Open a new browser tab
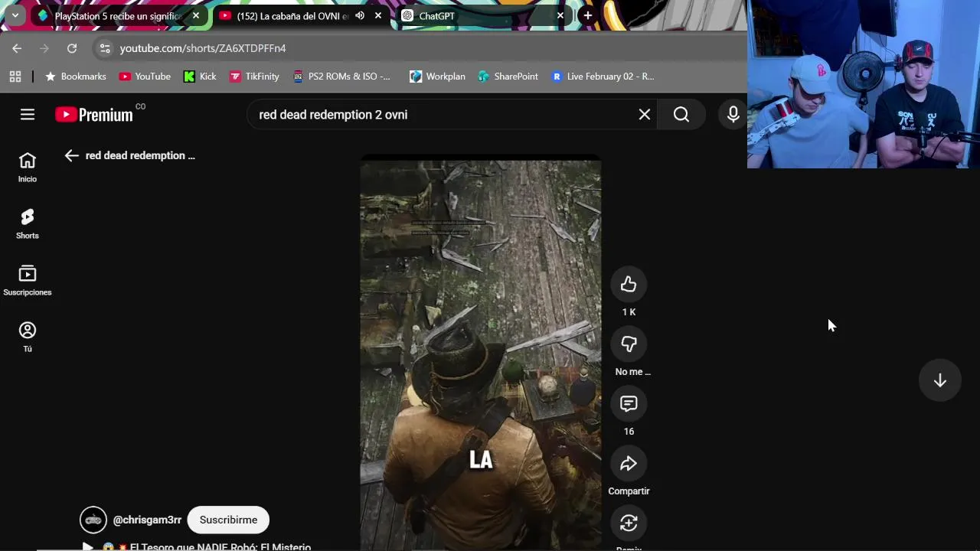This screenshot has width=980, height=551. coord(587,15)
